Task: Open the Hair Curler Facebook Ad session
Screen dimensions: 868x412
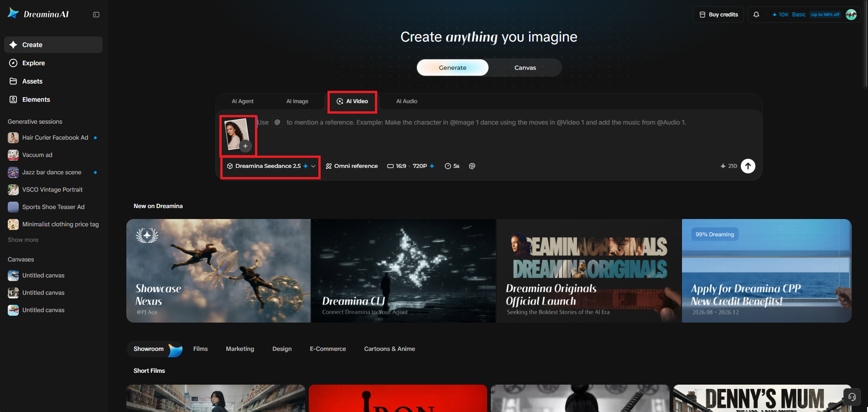Action: [x=53, y=138]
